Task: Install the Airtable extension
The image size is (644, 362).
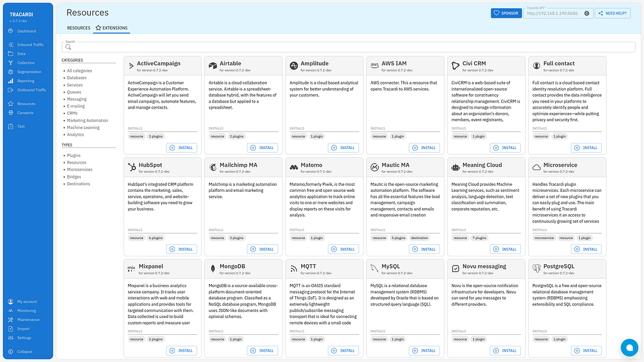Action: (263, 148)
